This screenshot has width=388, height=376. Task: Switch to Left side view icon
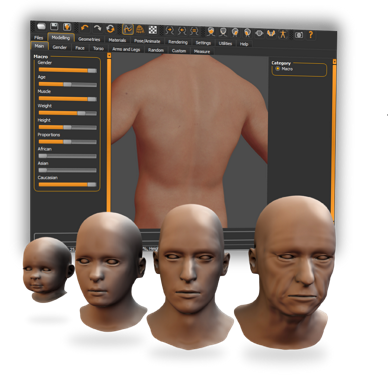point(247,33)
